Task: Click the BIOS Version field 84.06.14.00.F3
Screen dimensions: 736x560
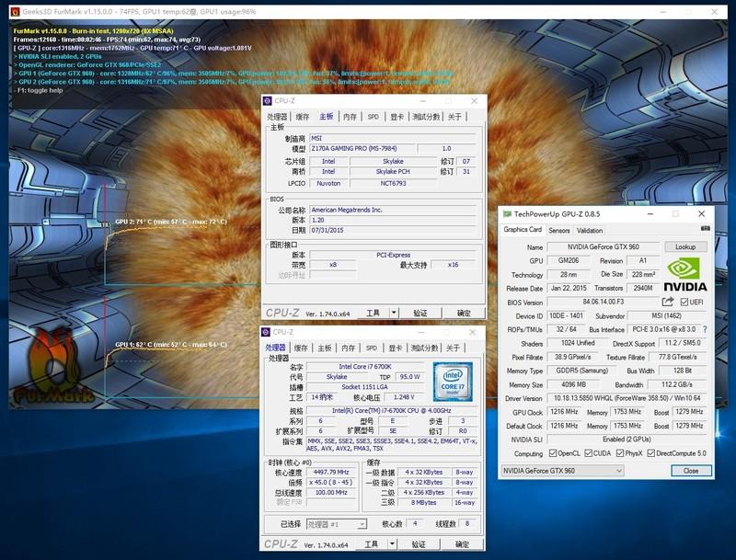Action: tap(604, 302)
